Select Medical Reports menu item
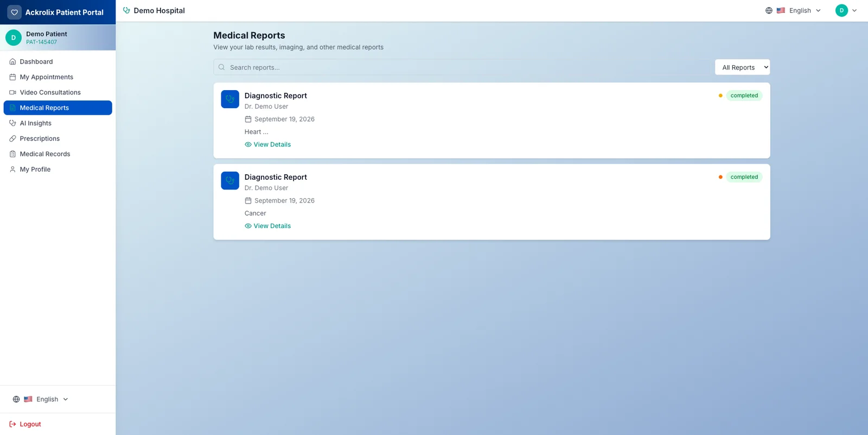This screenshot has height=435, width=868. click(x=58, y=108)
